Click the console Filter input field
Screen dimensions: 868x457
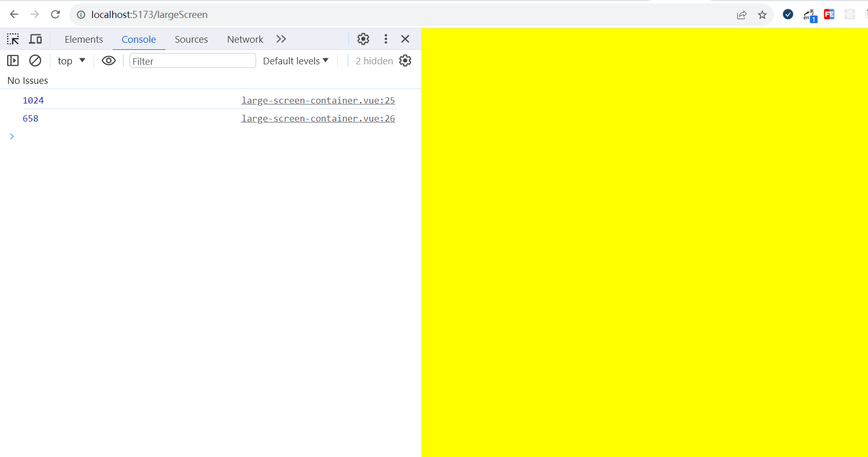(x=193, y=61)
